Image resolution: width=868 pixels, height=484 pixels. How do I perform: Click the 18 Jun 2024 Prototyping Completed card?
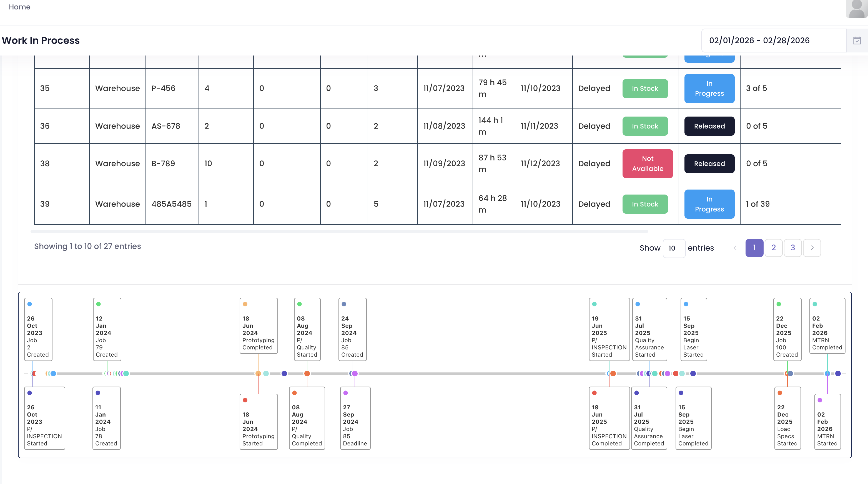click(259, 326)
